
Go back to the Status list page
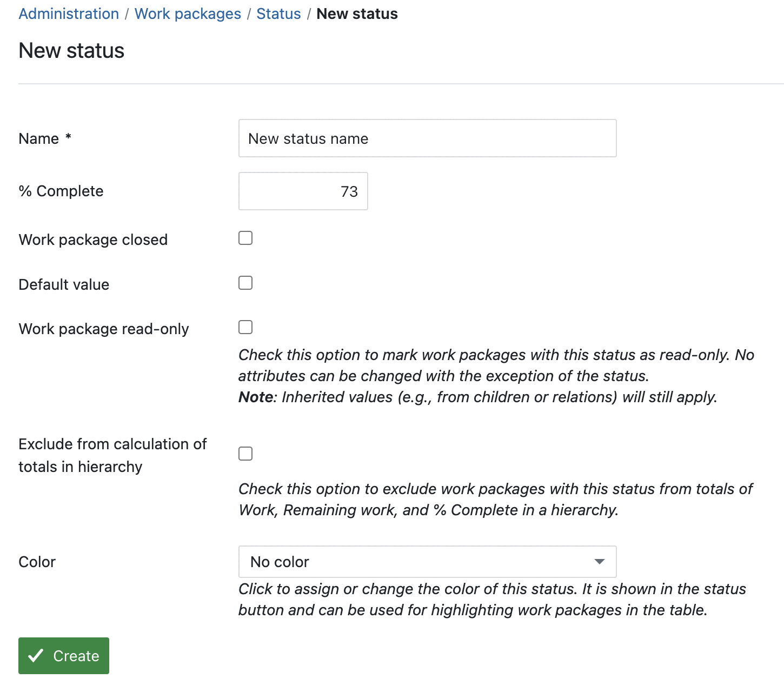(x=278, y=14)
